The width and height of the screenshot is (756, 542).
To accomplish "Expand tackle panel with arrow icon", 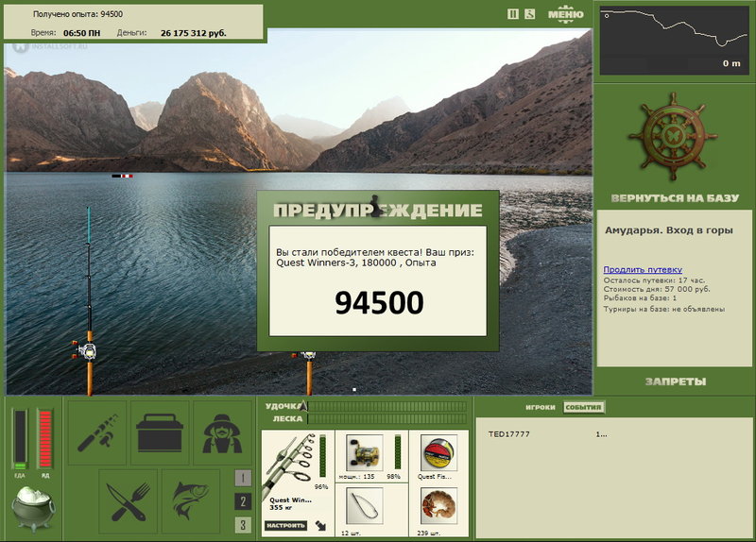I will (x=320, y=526).
